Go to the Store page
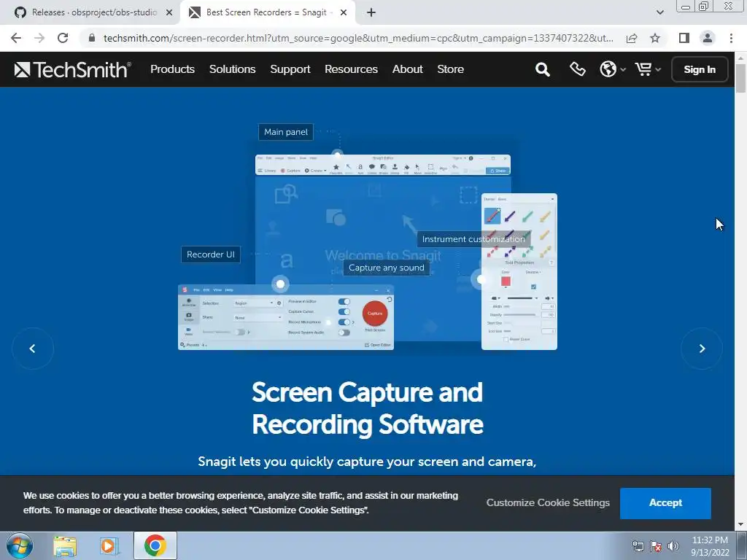 (x=450, y=69)
